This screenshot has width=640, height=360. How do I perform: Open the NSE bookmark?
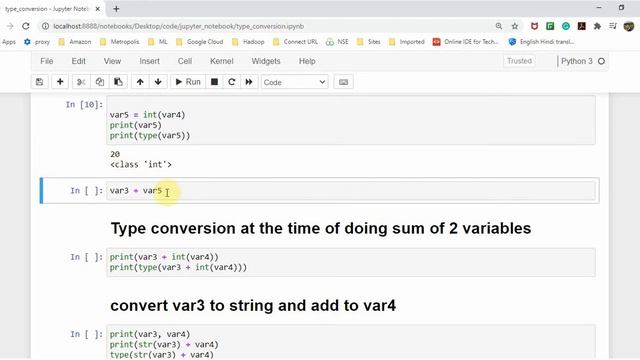337,42
